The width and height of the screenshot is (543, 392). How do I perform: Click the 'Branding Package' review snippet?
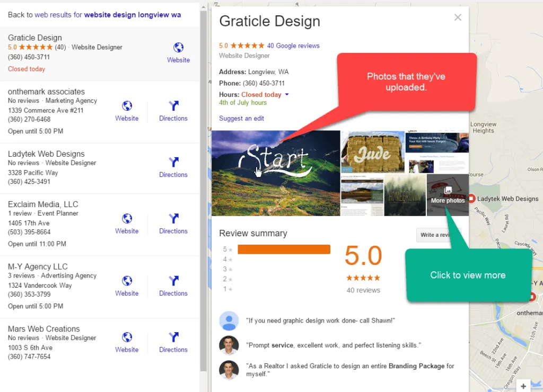pyautogui.click(x=350, y=370)
